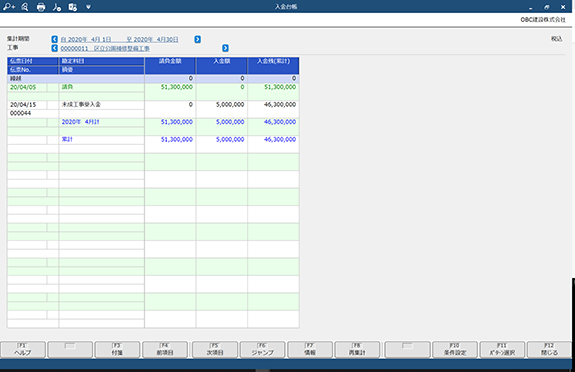Select the 20/04/15 未成工事受入金 row
The height and width of the screenshot is (372, 575).
(x=153, y=109)
